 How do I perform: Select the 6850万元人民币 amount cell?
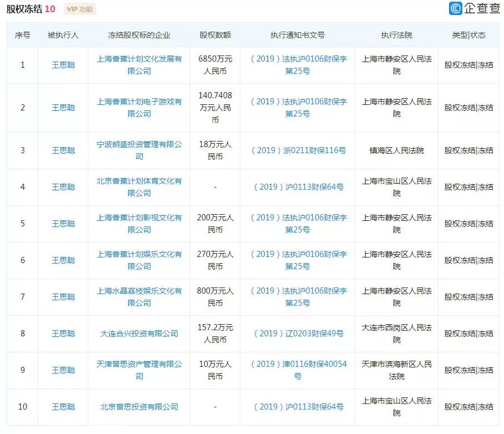[215, 65]
